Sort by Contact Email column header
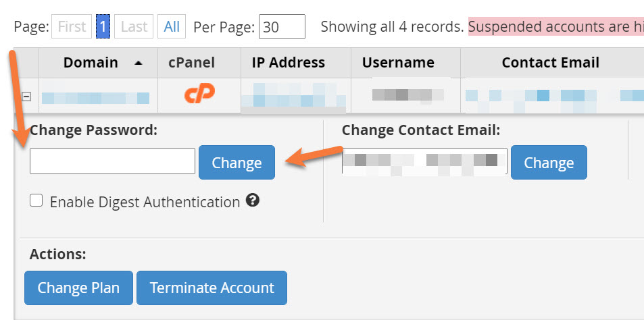Viewport: 644px width, 320px height. coord(550,63)
